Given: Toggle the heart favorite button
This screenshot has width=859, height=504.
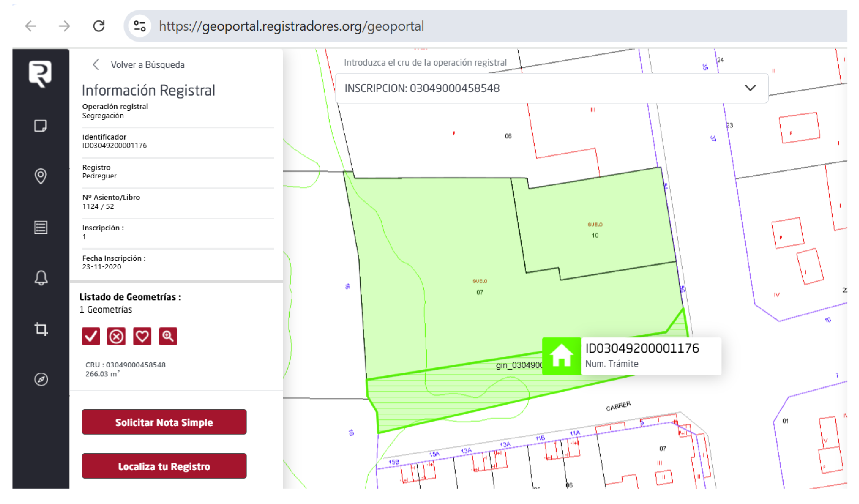Looking at the screenshot, I should pyautogui.click(x=142, y=336).
